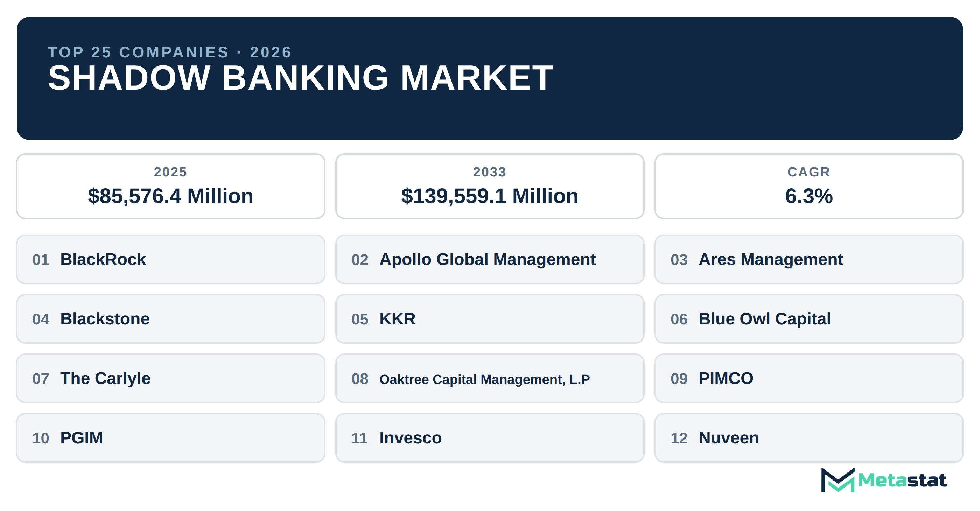Click the 2025 value $85,576.4 Million
Image resolution: width=980 pixels, height=511 pixels.
point(170,196)
